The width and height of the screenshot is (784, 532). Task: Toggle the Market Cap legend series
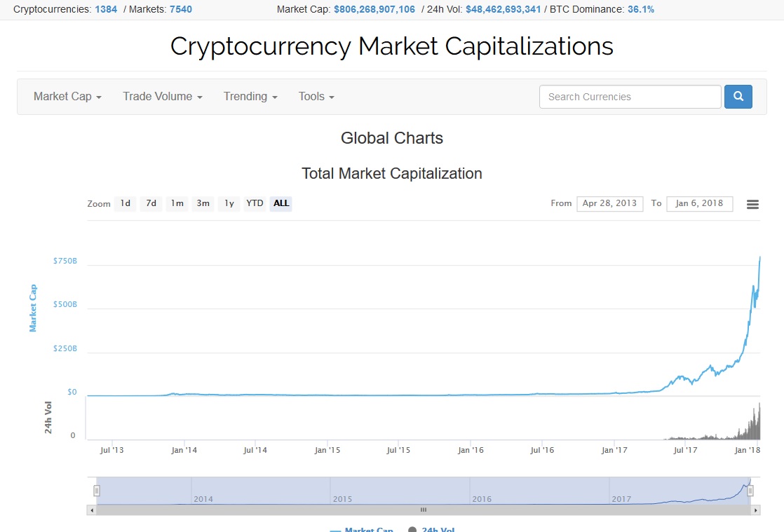(362, 529)
